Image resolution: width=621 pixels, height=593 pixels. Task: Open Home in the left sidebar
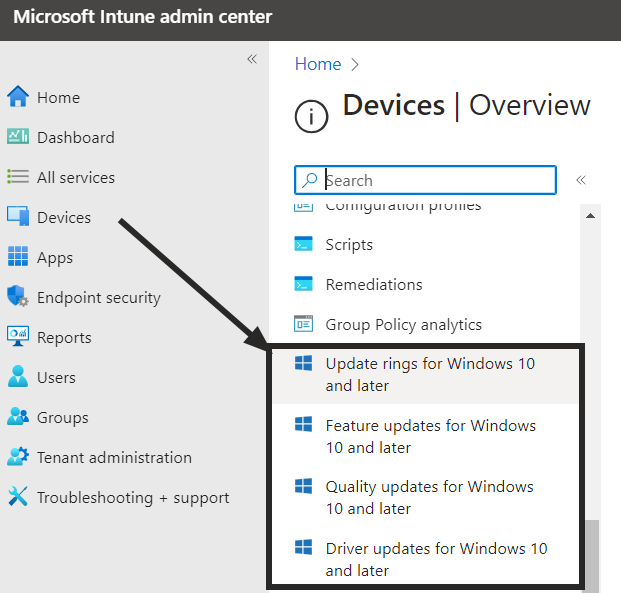pyautogui.click(x=59, y=97)
